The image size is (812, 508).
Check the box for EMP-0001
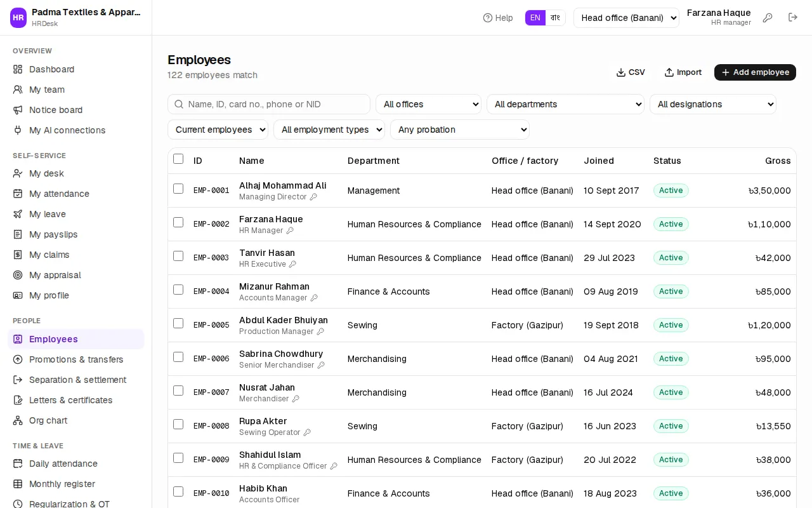tap(178, 189)
